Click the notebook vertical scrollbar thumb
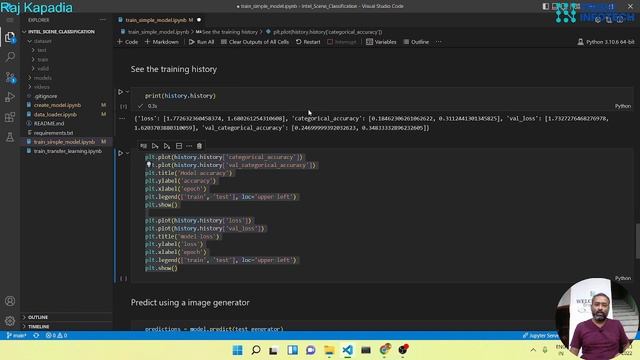This screenshot has height=360, width=640. (637, 241)
